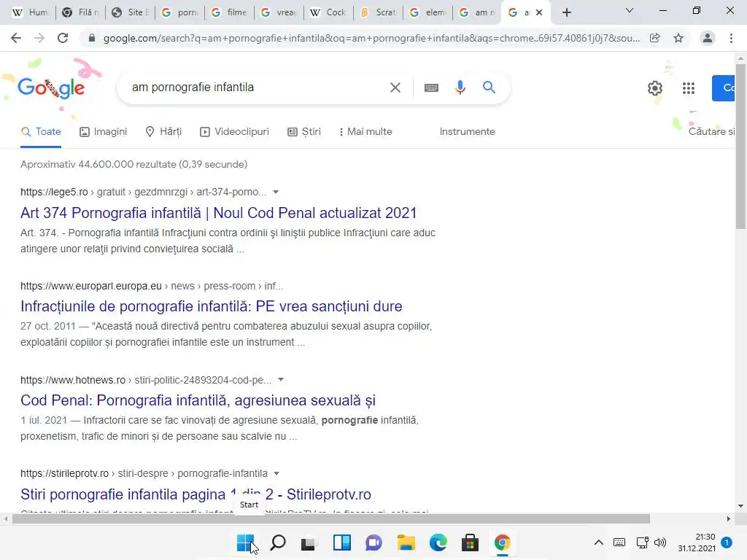Select the Imagini results filter

[x=104, y=132]
